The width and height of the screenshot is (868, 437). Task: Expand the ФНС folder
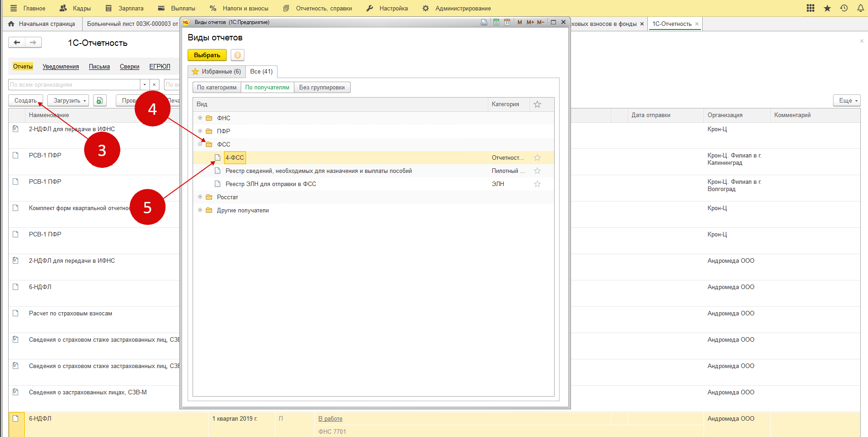tap(200, 118)
